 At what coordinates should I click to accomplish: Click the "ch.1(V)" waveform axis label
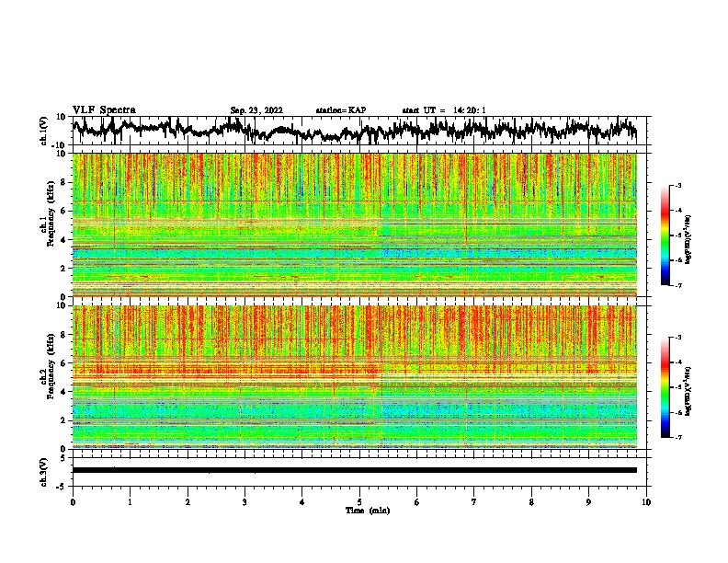tap(44, 131)
